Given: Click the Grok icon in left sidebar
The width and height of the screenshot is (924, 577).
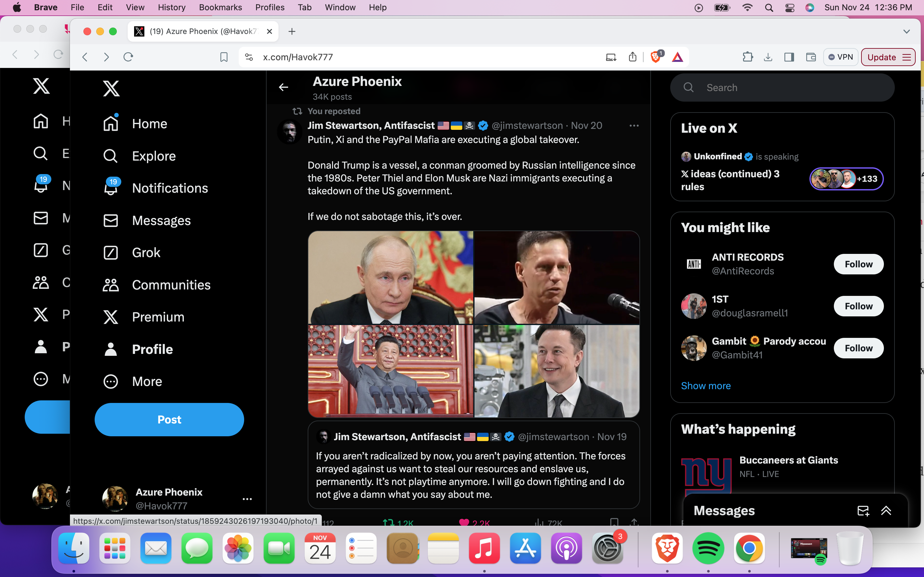Looking at the screenshot, I should [x=110, y=253].
